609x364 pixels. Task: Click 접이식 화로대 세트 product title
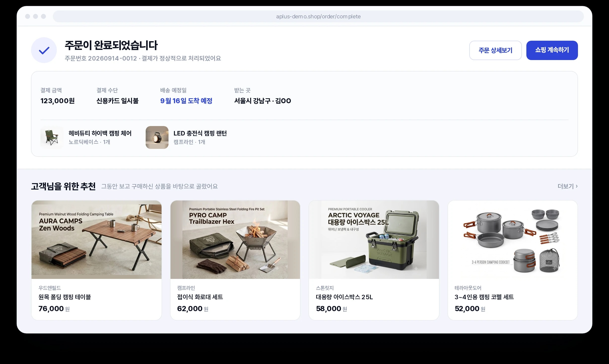(x=200, y=297)
